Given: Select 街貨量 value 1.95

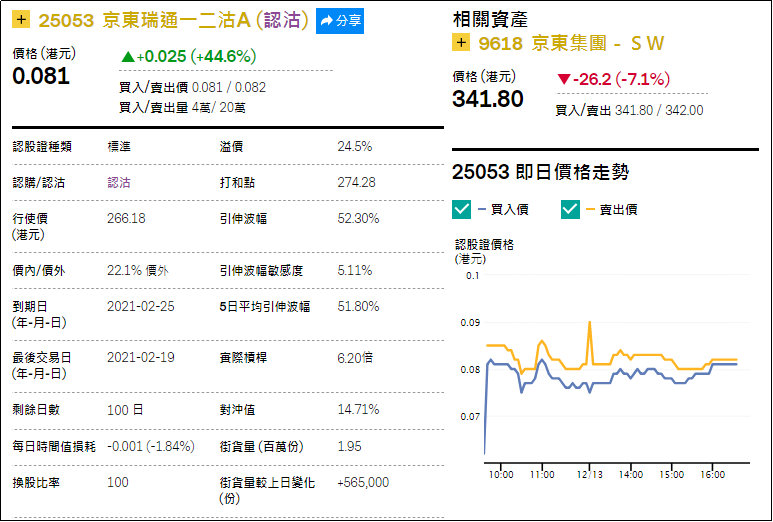Looking at the screenshot, I should click(x=350, y=446).
